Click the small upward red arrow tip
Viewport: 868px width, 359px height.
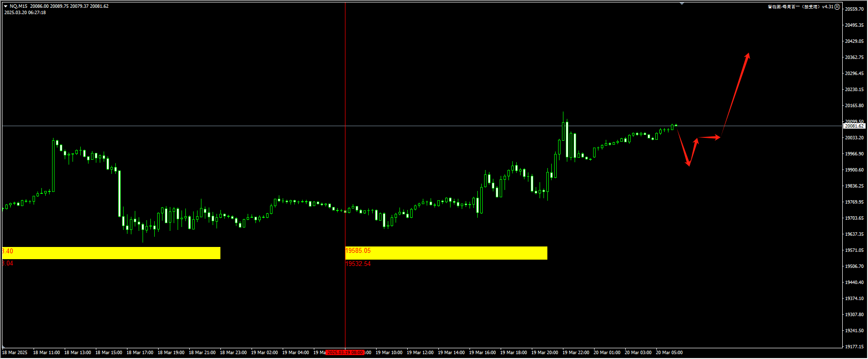[697, 140]
